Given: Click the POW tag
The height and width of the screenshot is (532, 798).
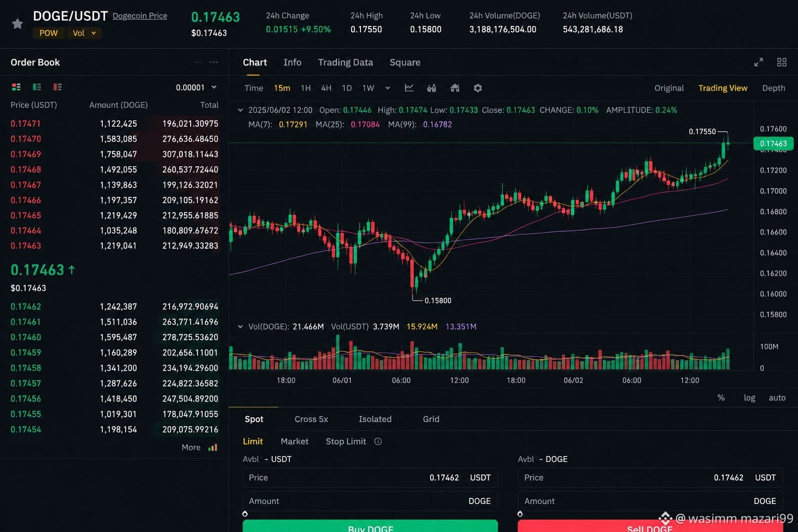Looking at the screenshot, I should tap(48, 33).
